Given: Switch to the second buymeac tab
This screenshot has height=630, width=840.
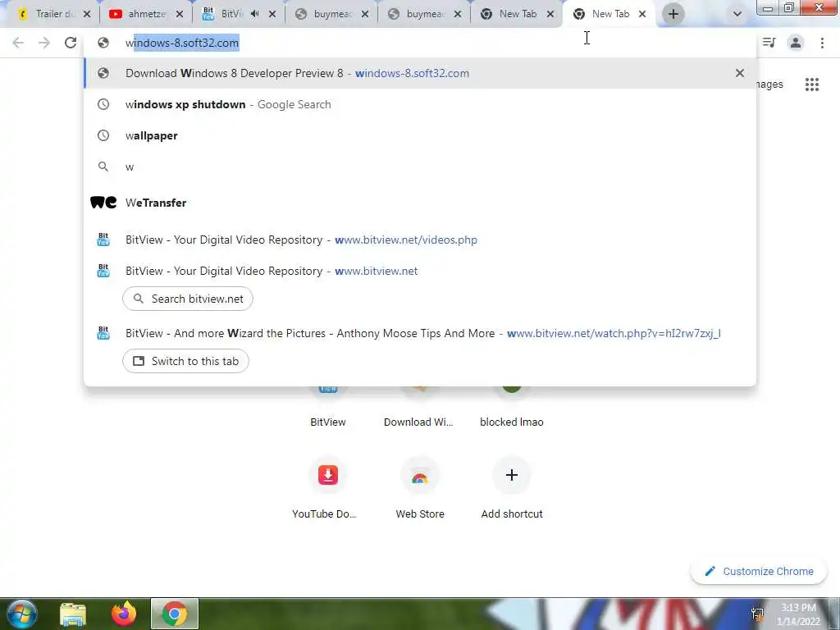Looking at the screenshot, I should (423, 14).
